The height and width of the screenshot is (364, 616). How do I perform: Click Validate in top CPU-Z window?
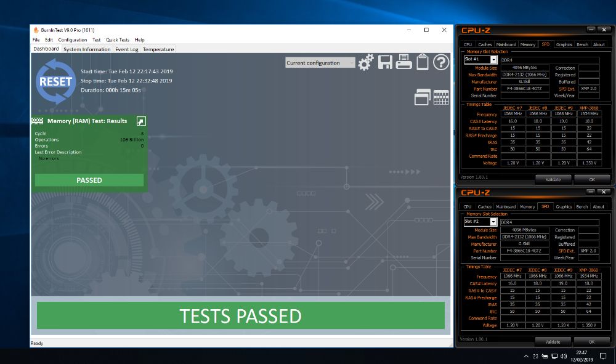553,179
